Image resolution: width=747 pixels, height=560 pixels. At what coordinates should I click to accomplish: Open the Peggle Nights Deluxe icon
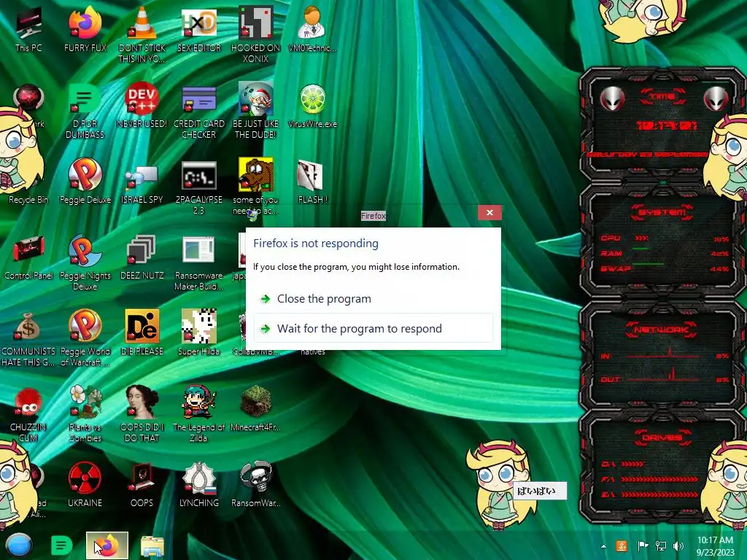click(85, 262)
